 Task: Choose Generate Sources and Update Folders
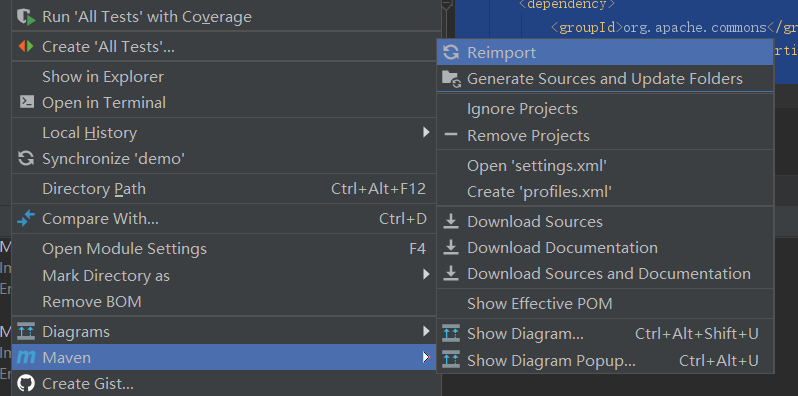(605, 78)
